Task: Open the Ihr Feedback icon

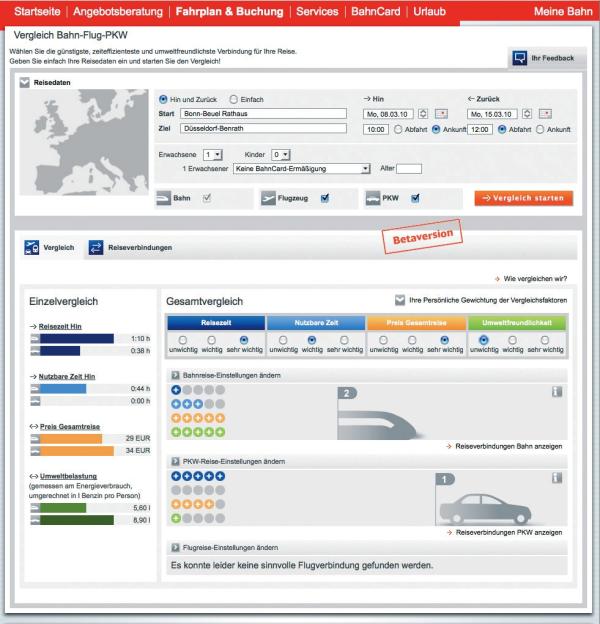Action: coord(520,58)
